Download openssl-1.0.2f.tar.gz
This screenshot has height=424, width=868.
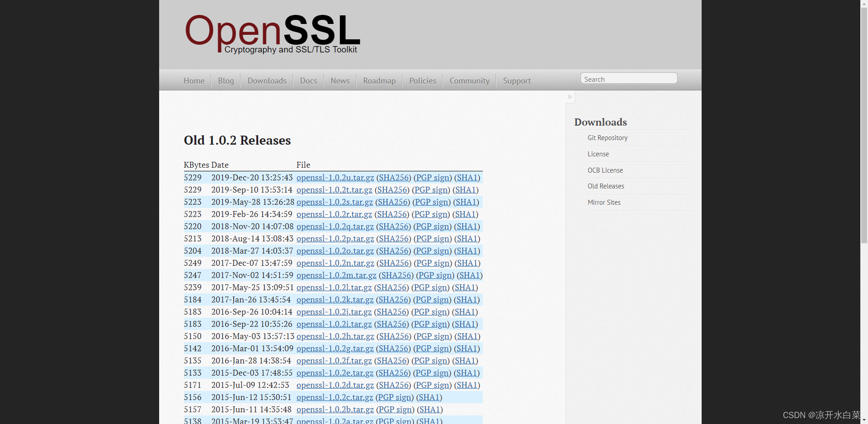tap(334, 361)
